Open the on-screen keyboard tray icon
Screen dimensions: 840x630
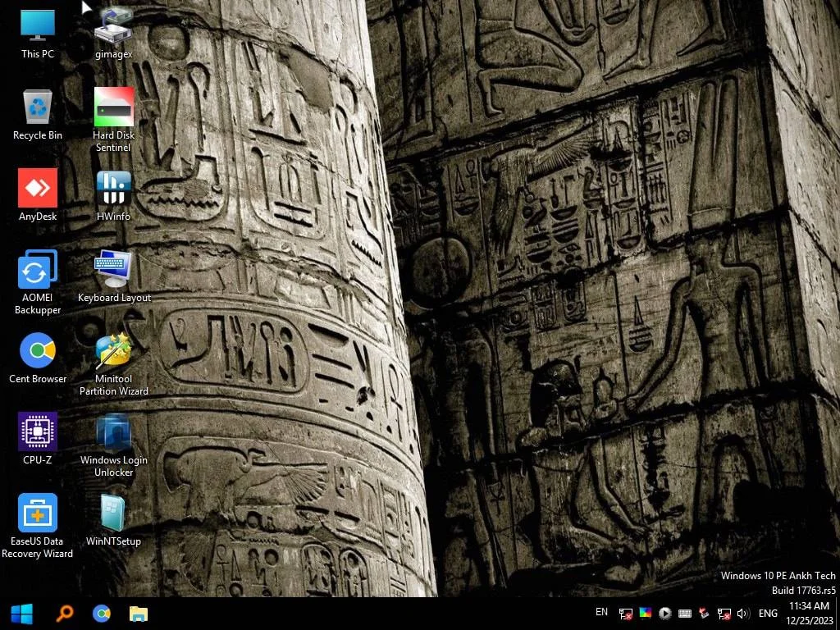coord(685,614)
